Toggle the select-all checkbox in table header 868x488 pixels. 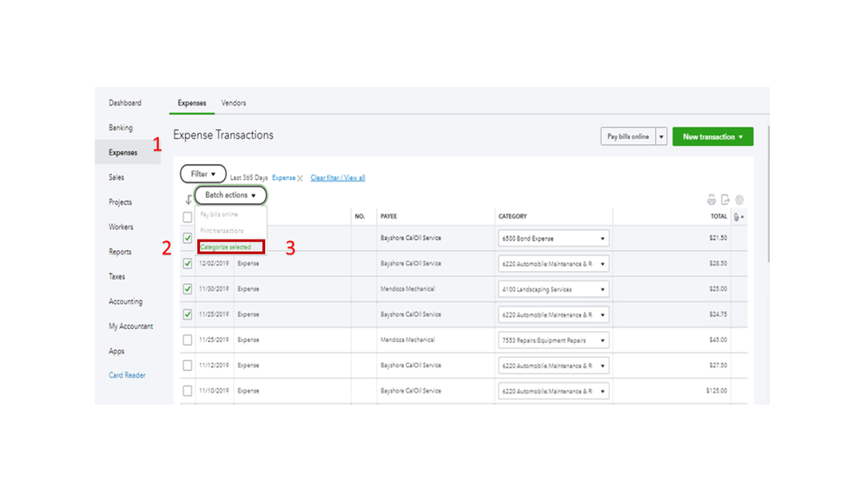(x=188, y=217)
